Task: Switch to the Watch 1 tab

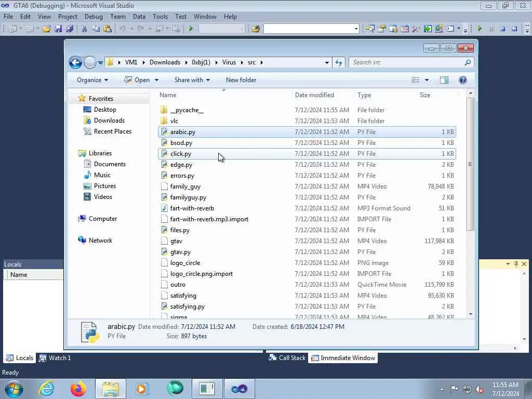Action: (55, 358)
